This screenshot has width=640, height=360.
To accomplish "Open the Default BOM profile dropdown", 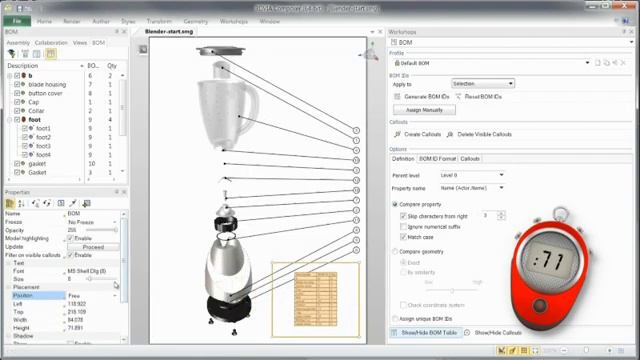I will click(x=587, y=63).
